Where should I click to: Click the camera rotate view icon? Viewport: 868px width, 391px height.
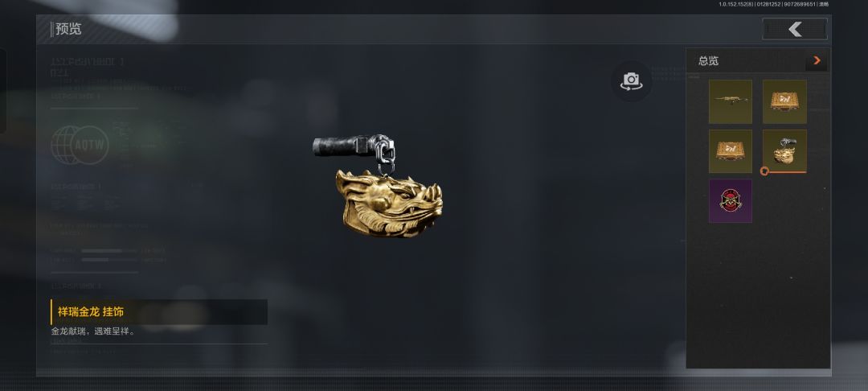631,81
